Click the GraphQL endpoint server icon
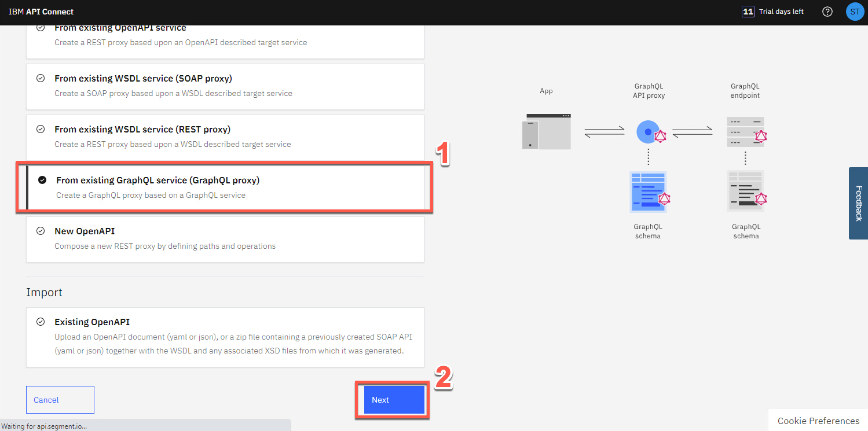 tap(745, 131)
